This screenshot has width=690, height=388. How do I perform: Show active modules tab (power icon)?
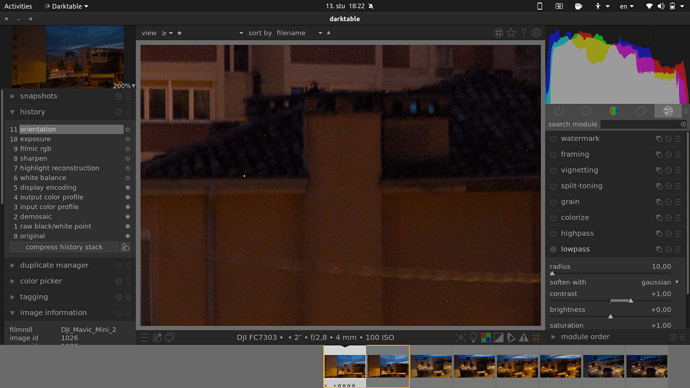(559, 111)
